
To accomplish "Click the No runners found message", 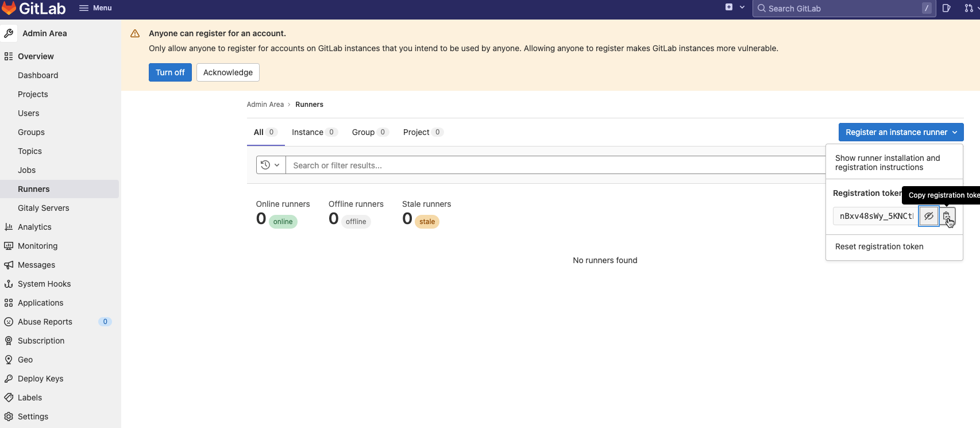I will pos(605,260).
